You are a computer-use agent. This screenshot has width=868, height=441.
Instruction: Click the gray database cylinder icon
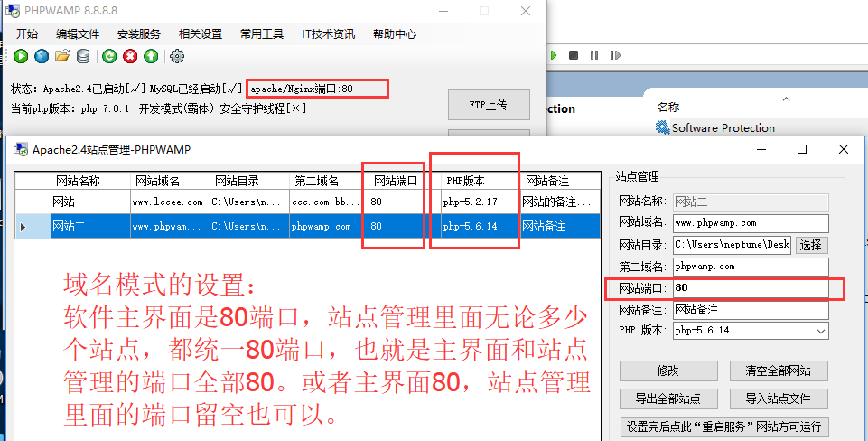pos(83,56)
